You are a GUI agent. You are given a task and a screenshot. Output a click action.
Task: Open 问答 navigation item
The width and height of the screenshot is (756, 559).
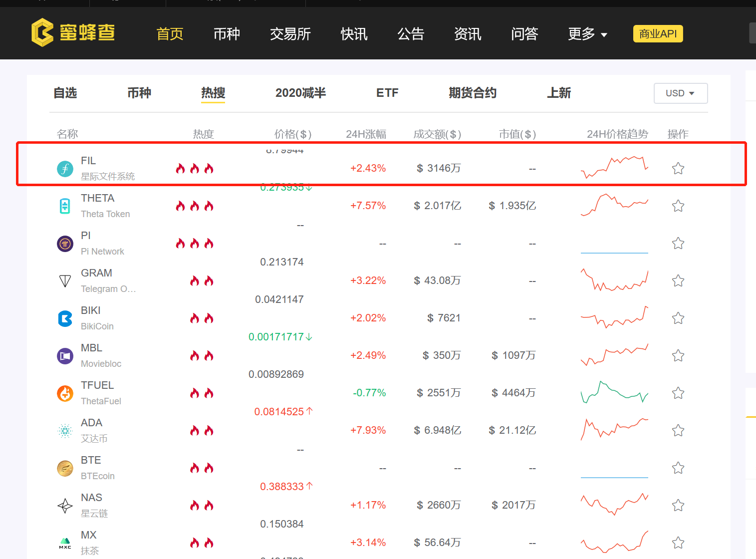[x=524, y=34]
